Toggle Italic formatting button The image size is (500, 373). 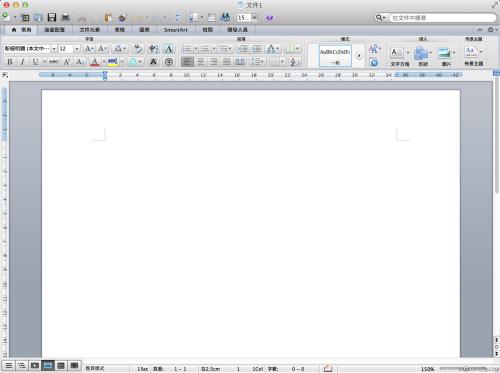[23, 62]
